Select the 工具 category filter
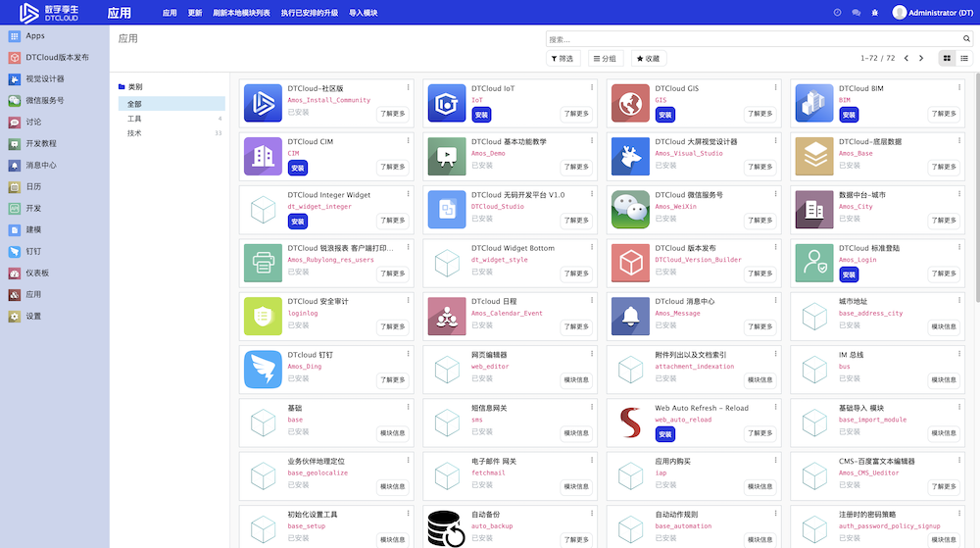Viewport: 980px width, 548px height. 134,119
